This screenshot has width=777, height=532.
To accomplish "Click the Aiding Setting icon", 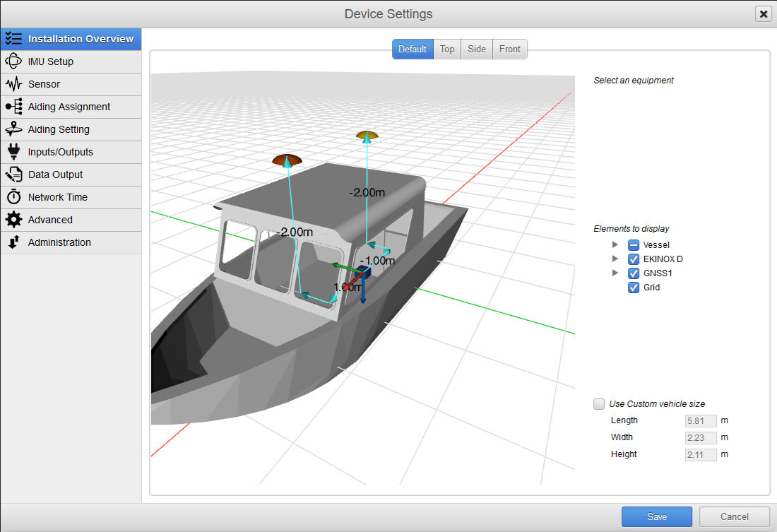I will (x=13, y=129).
